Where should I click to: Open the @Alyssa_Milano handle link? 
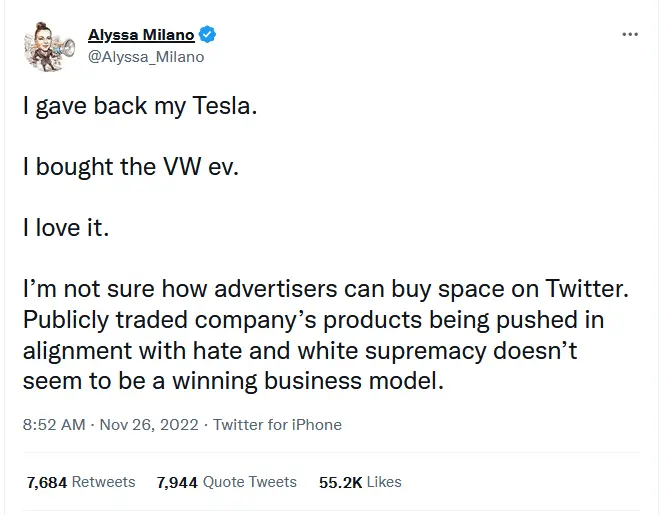[146, 57]
